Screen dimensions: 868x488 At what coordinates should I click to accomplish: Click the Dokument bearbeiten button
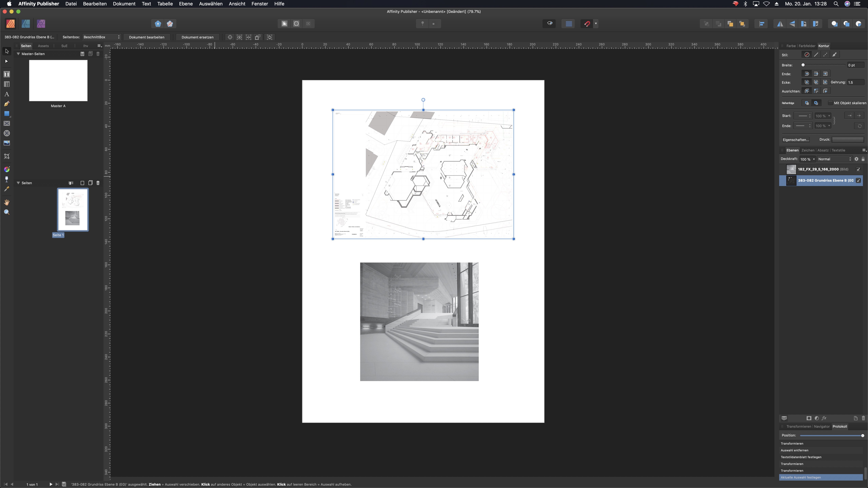point(147,37)
